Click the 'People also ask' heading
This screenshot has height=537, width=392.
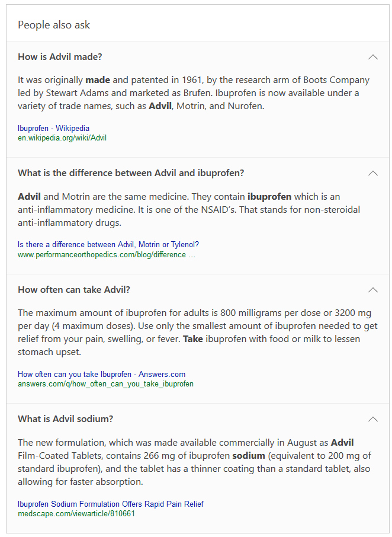[x=54, y=25]
